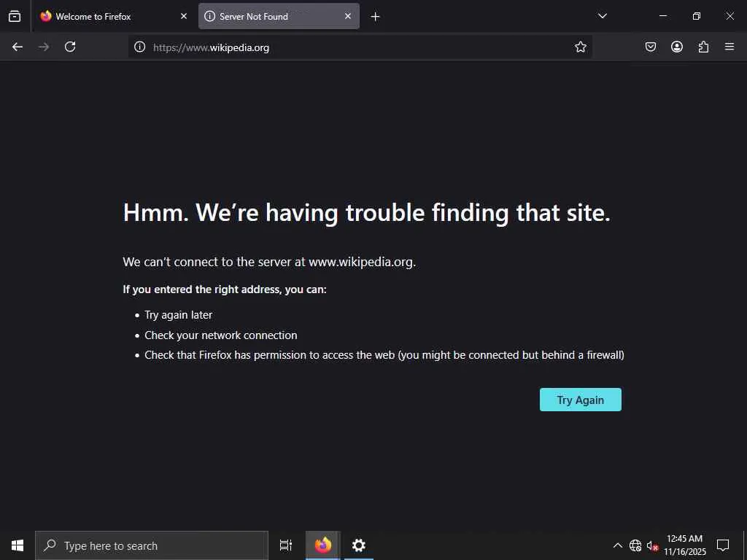This screenshot has height=560, width=747.
Task: Open the Windows Start menu
Action: (18, 545)
